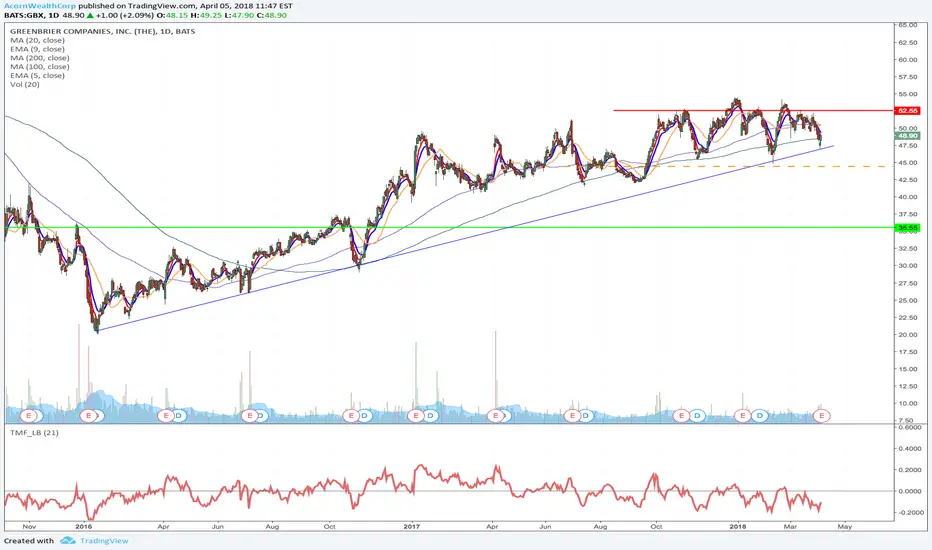Viewport: 932px width, 550px height.
Task: Click the dividend D marker near Jul 2017
Action: point(586,415)
